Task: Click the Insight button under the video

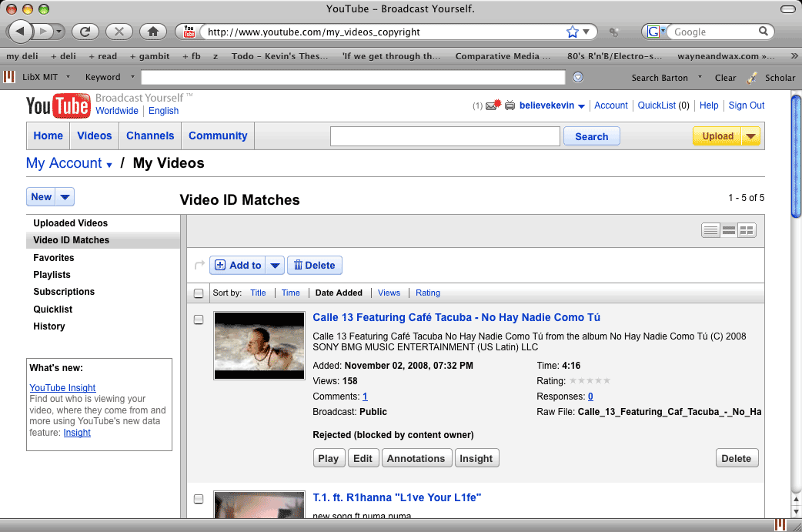Action: 476,458
